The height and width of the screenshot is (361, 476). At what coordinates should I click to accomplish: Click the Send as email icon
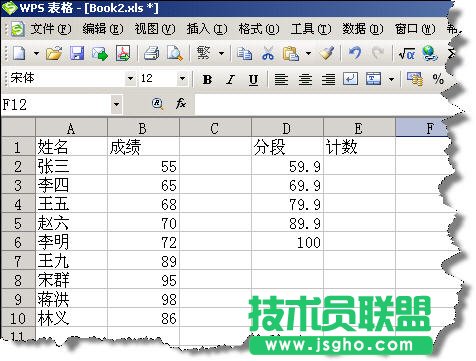pyautogui.click(x=100, y=53)
